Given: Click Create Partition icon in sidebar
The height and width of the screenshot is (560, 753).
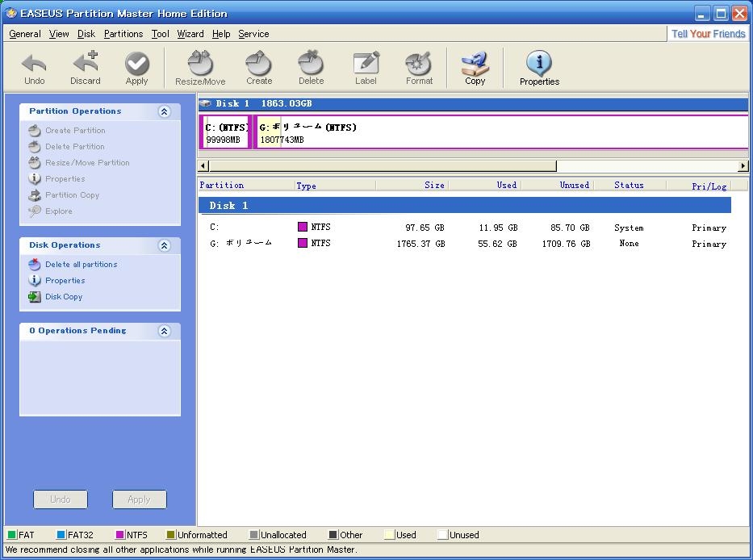Looking at the screenshot, I should click(x=35, y=130).
